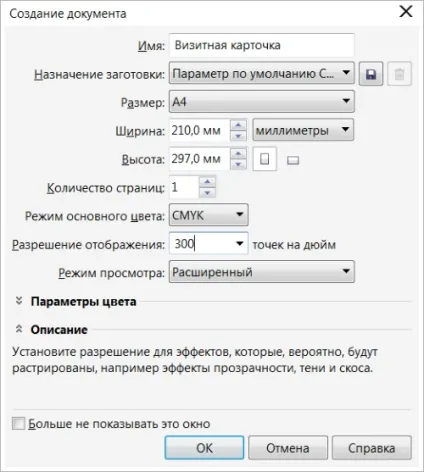Open the CMYK color mode dropdown
The width and height of the screenshot is (424, 472).
click(x=209, y=215)
